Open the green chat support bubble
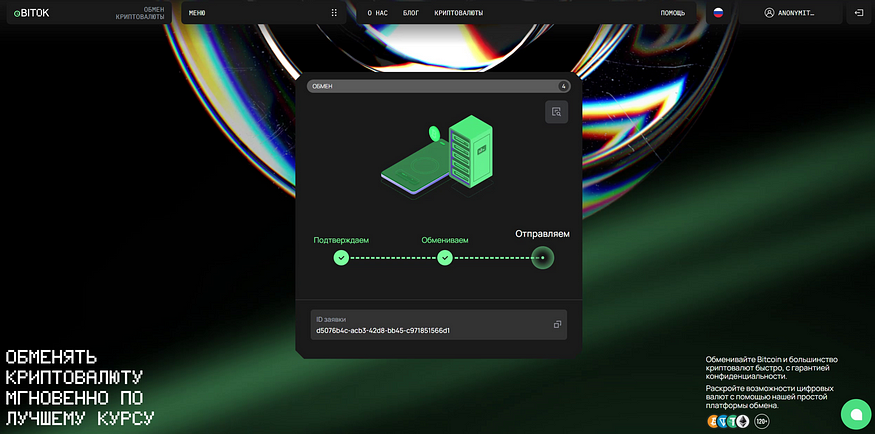Image resolution: width=875 pixels, height=434 pixels. point(856,414)
